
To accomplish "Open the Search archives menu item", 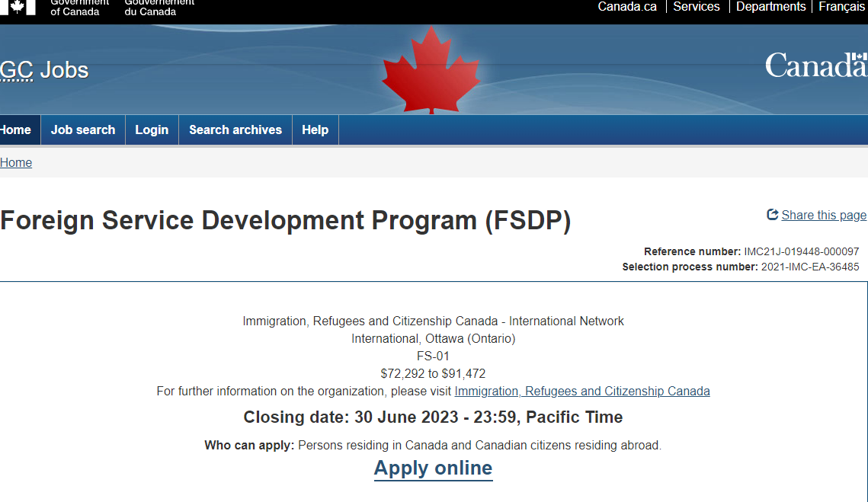I will point(235,129).
